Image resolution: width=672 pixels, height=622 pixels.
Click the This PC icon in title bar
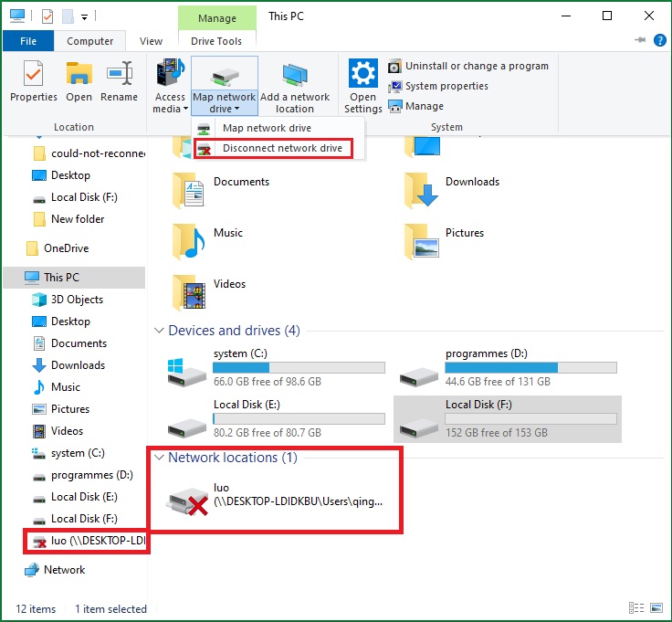coord(17,16)
